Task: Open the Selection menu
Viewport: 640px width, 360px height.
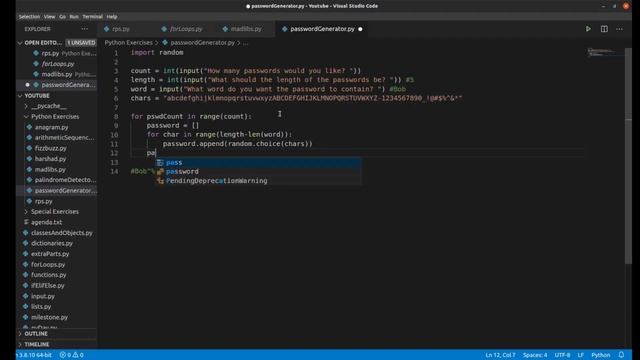Action: (x=29, y=17)
